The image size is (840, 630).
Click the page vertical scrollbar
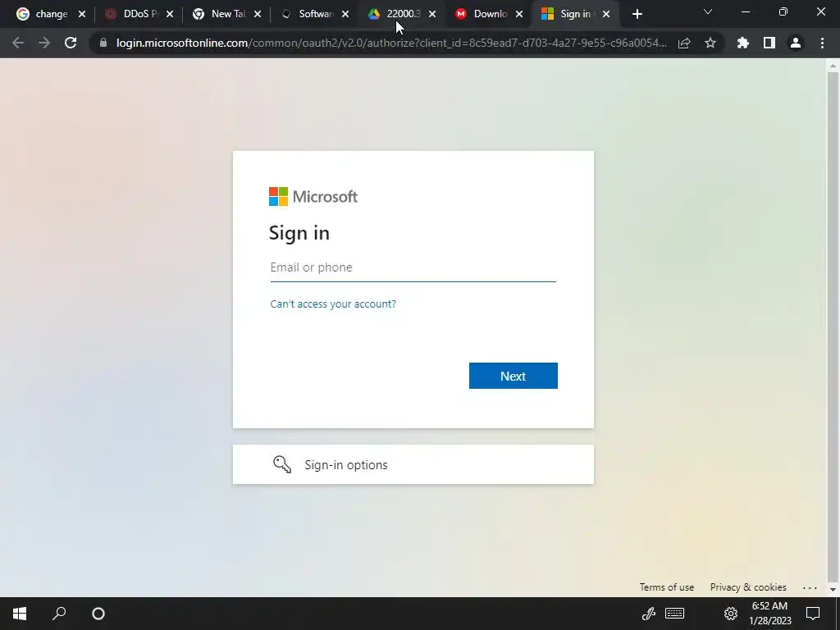[x=833, y=326]
